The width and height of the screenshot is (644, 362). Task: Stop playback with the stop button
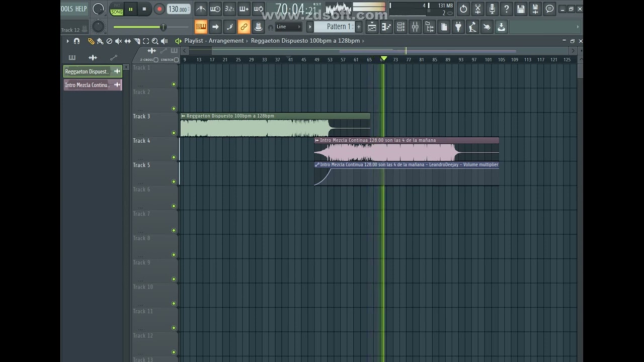[x=144, y=9]
